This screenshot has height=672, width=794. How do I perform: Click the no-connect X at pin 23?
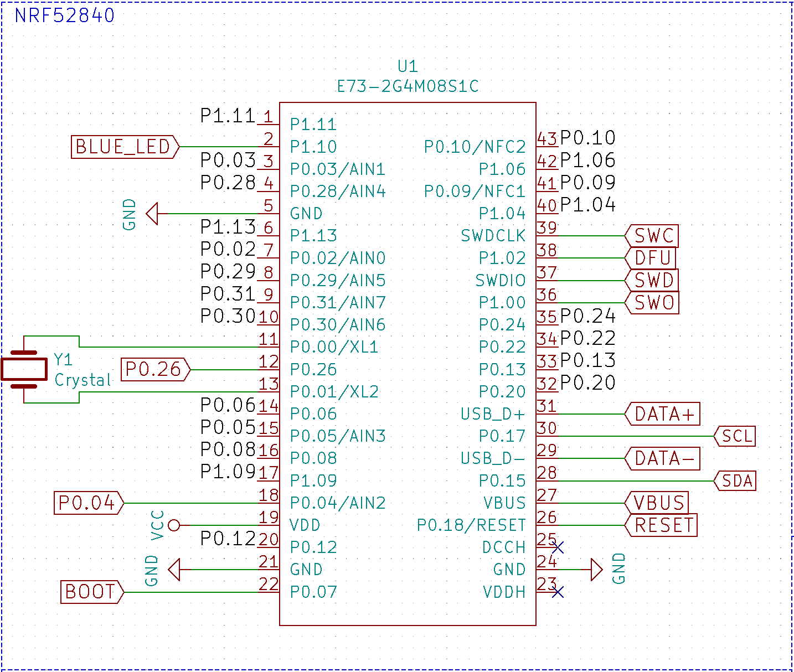pyautogui.click(x=558, y=592)
